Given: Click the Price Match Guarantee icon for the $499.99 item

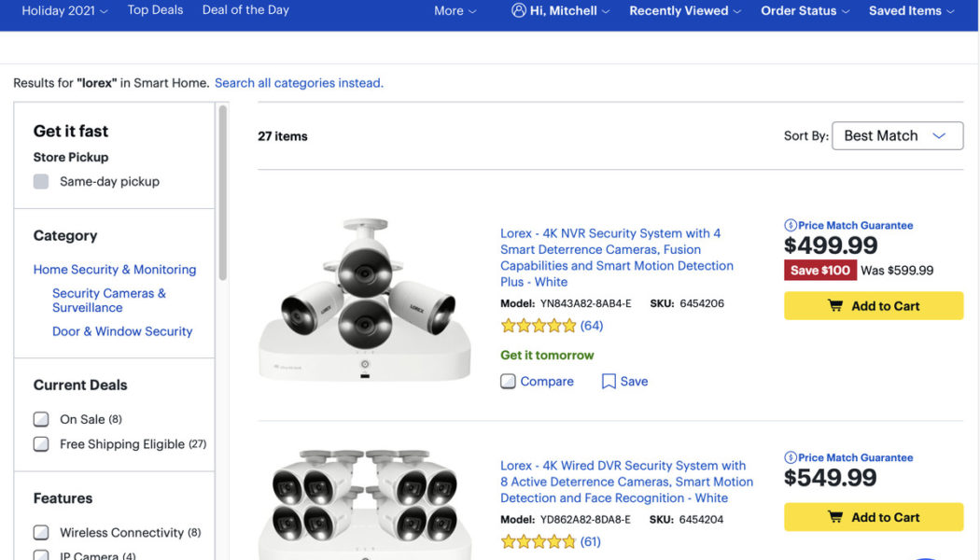Looking at the screenshot, I should [792, 225].
